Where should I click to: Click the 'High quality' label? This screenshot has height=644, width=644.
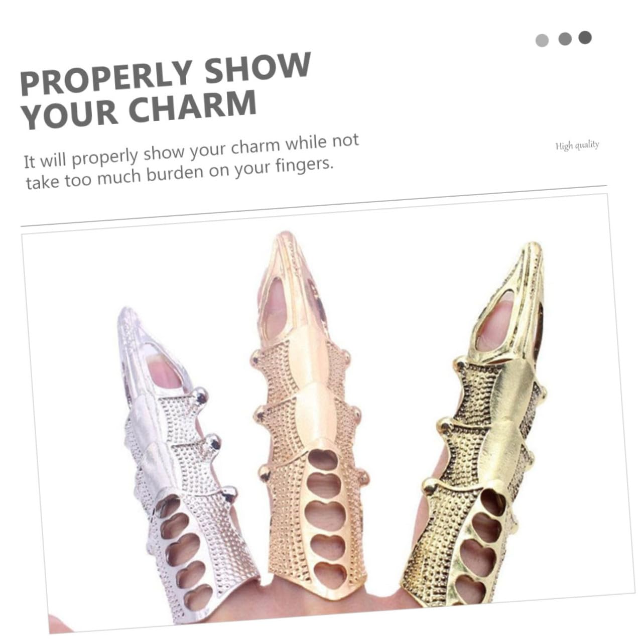[x=577, y=146]
